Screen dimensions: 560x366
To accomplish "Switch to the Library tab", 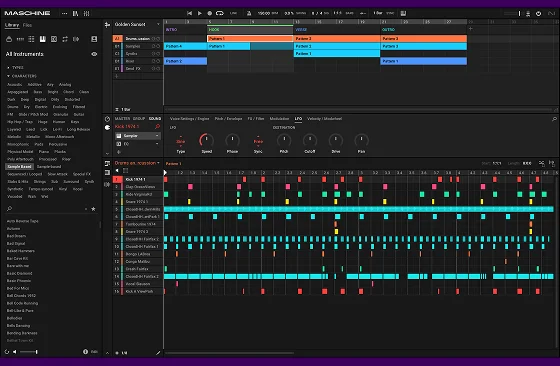I will 12,25.
